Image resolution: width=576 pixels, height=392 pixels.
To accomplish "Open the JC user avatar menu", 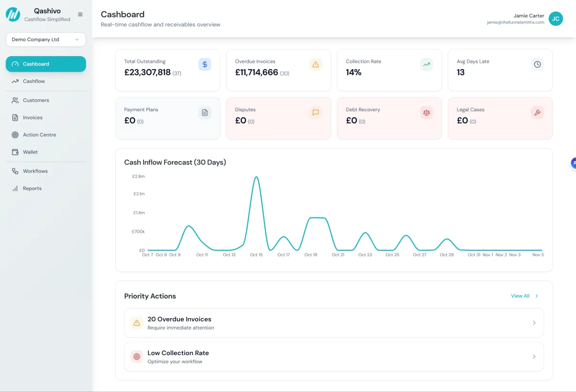I will 555,19.
